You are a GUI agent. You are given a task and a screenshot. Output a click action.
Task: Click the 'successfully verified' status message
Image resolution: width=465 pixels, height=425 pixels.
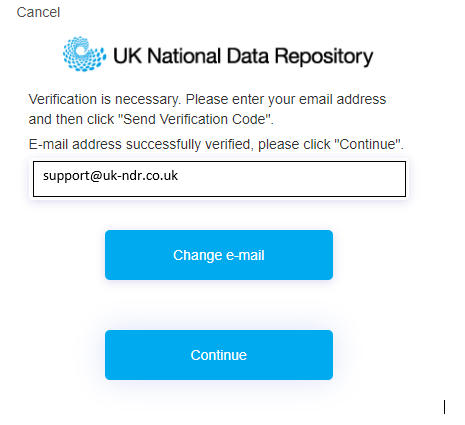pyautogui.click(x=216, y=145)
